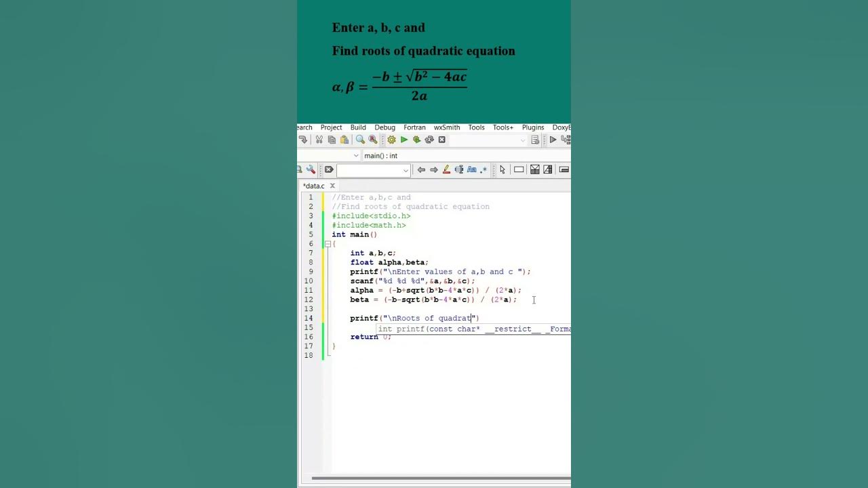Click the Rebuild icon

[429, 140]
